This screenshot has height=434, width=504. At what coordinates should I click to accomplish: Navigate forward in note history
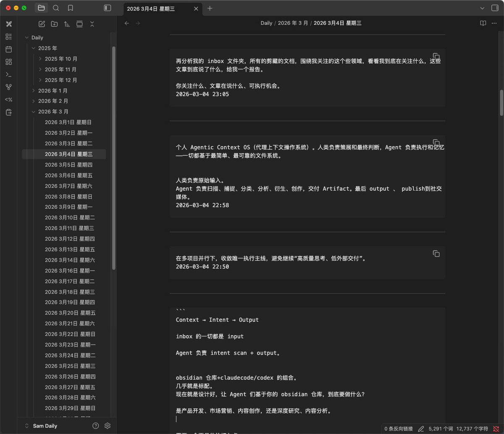pyautogui.click(x=138, y=23)
